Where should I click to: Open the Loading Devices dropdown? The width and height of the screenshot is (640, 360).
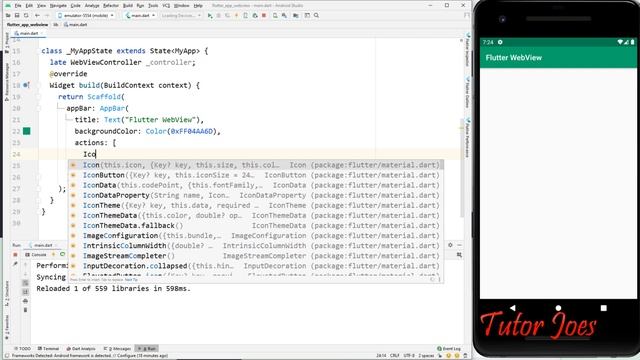(x=181, y=16)
